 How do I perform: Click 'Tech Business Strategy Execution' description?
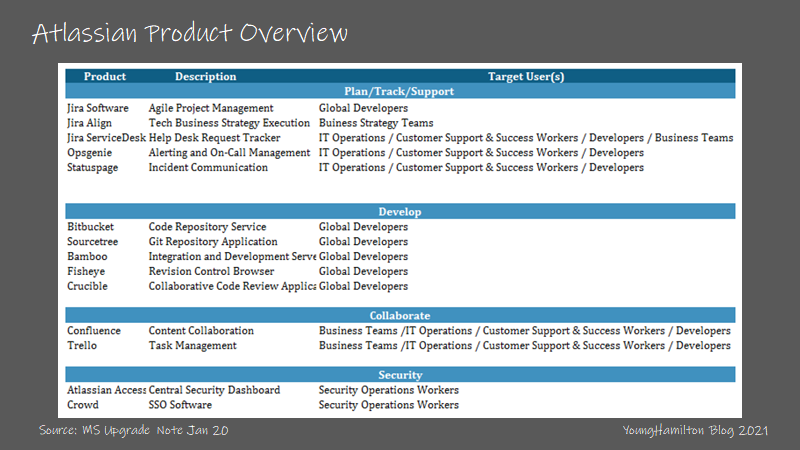coord(229,123)
